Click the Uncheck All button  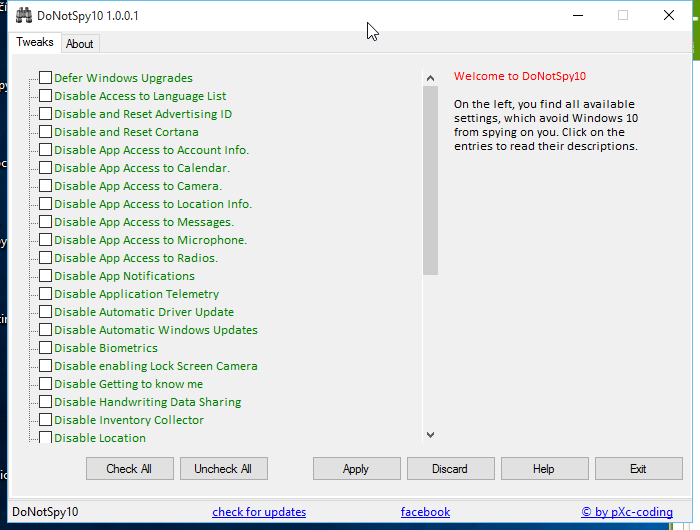[x=224, y=468]
